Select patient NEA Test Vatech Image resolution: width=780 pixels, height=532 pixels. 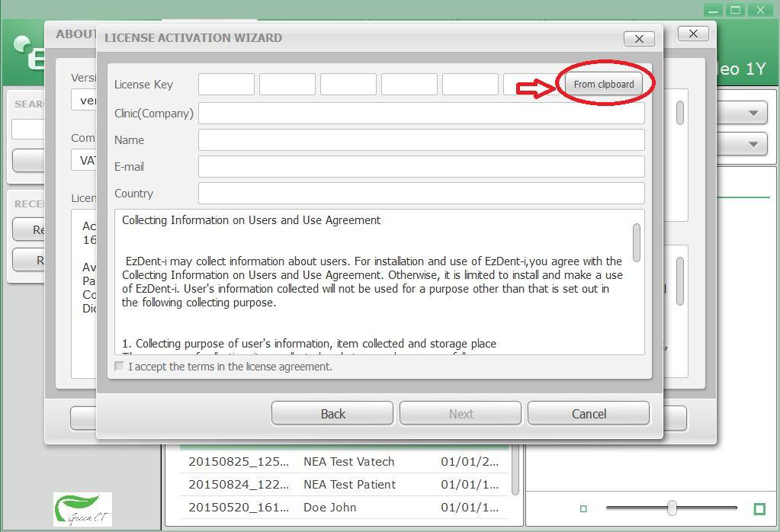[348, 462]
